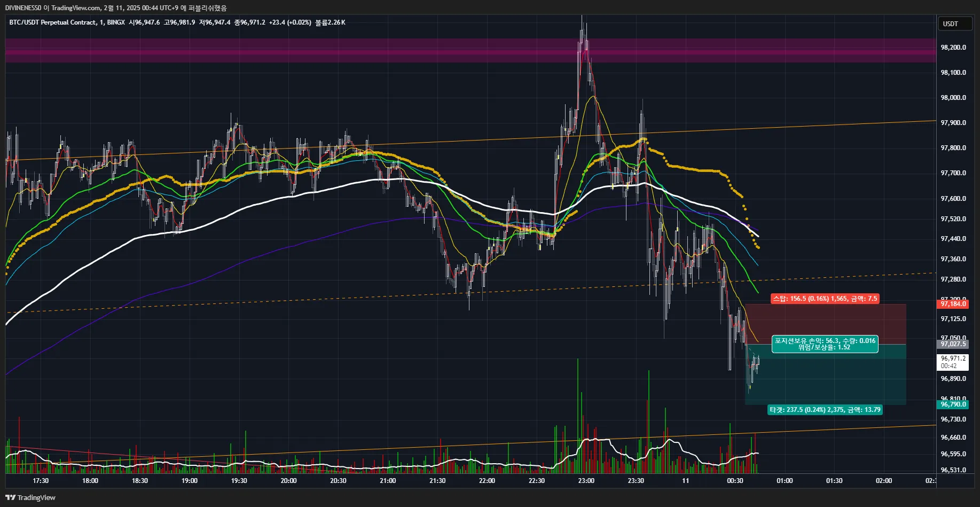Click the 97,900.0 price axis label

click(953, 123)
